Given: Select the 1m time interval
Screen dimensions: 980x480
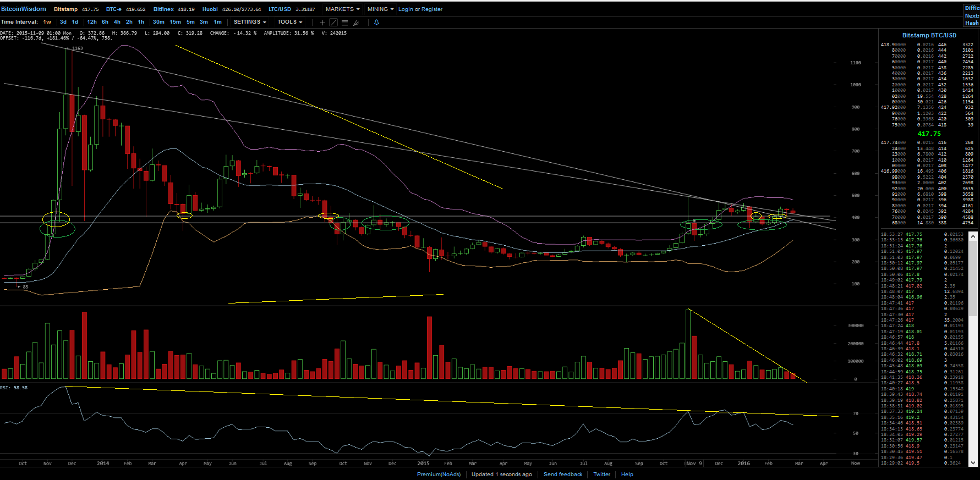Looking at the screenshot, I should click(217, 22).
